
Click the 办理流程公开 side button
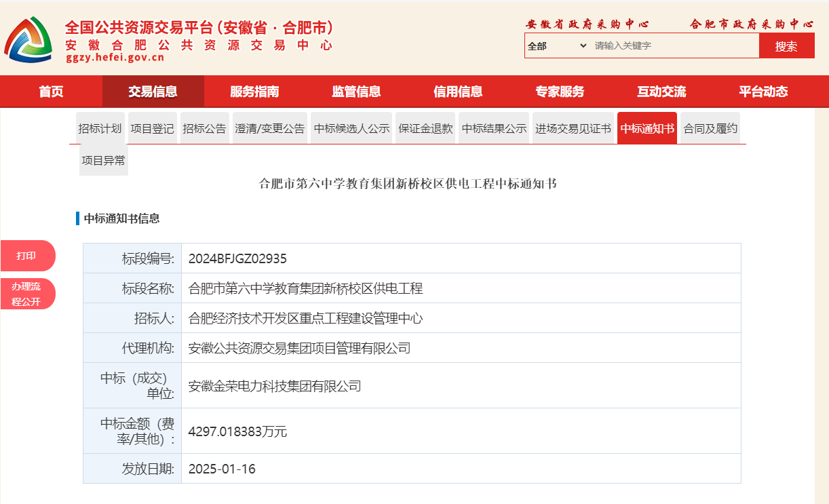pos(27,294)
